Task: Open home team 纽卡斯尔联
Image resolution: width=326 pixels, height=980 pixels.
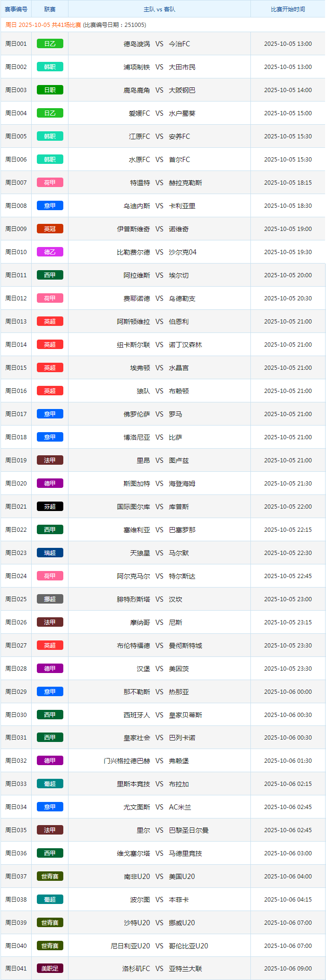Action: click(133, 345)
